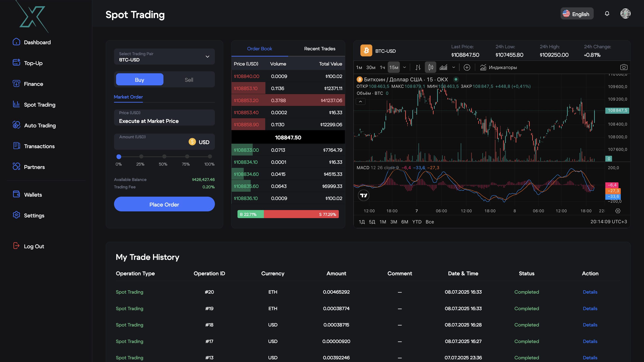Expand the chart timeframe dropdown arrow
Screen dimensions: 644x362
(405, 67)
